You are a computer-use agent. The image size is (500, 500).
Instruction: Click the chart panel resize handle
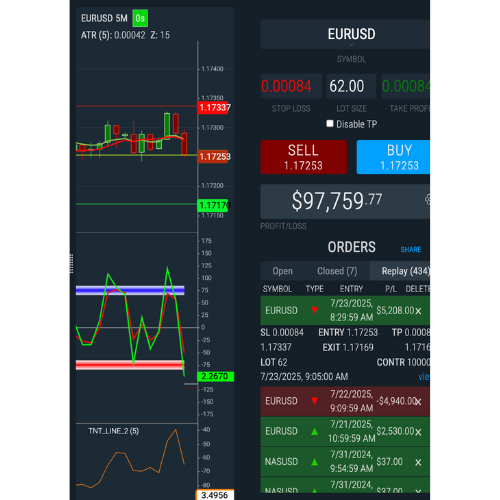[x=71, y=263]
